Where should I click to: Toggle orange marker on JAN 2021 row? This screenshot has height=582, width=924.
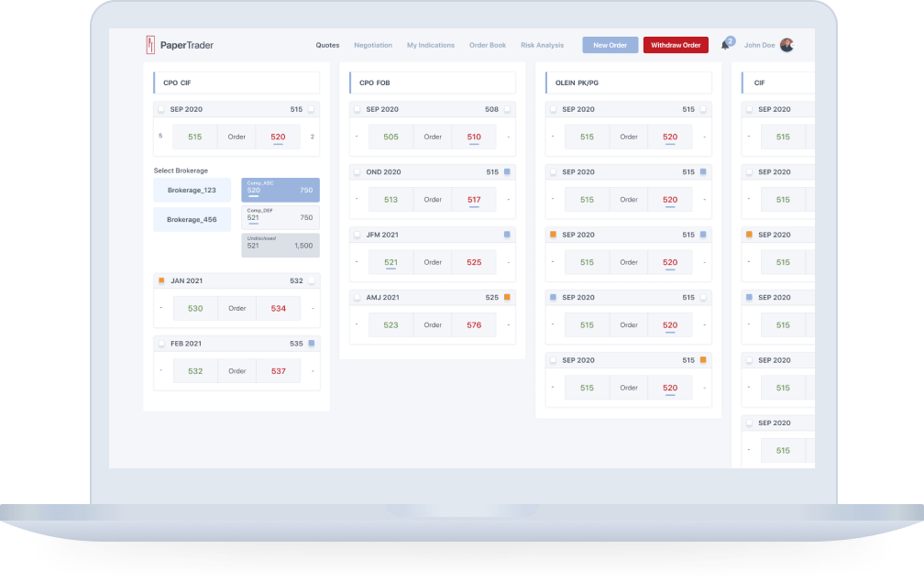click(x=161, y=280)
